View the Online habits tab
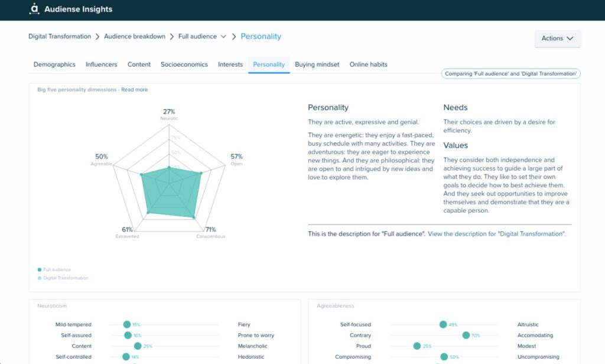 (368, 64)
